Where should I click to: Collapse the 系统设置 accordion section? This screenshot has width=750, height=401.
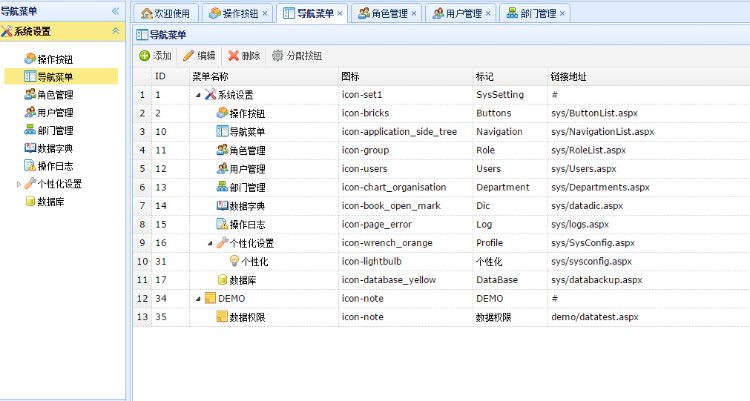(115, 31)
